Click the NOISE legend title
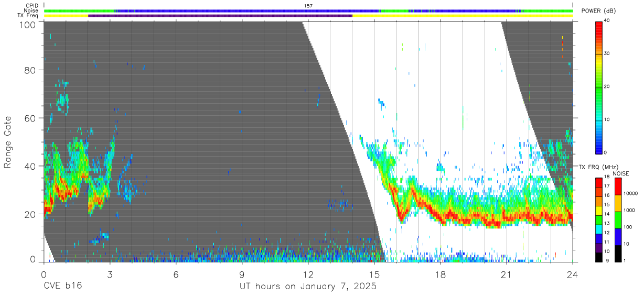Viewport: 644px width, 297px height. (621, 173)
